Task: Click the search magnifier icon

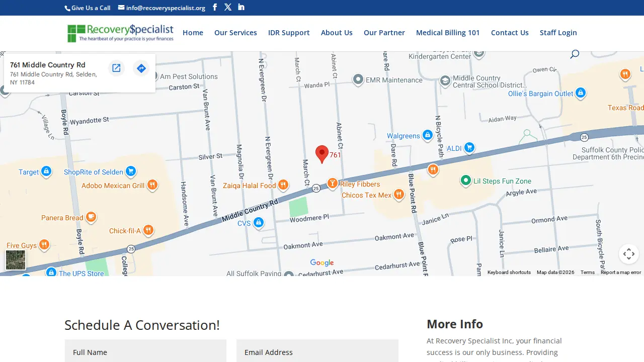Action: click(x=575, y=54)
